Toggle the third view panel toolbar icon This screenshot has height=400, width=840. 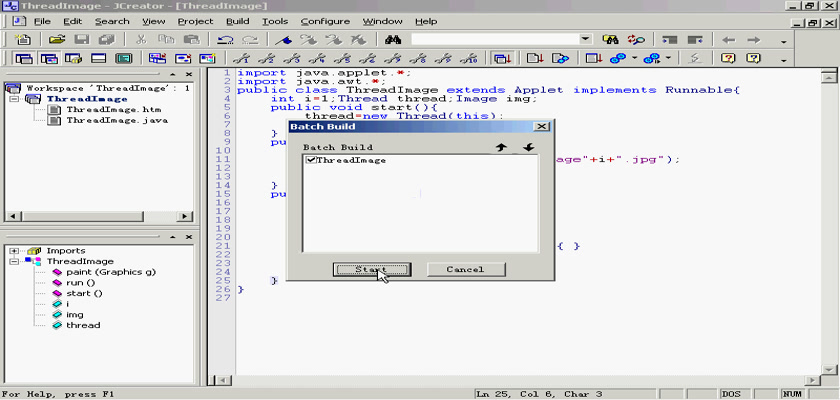coord(73,58)
